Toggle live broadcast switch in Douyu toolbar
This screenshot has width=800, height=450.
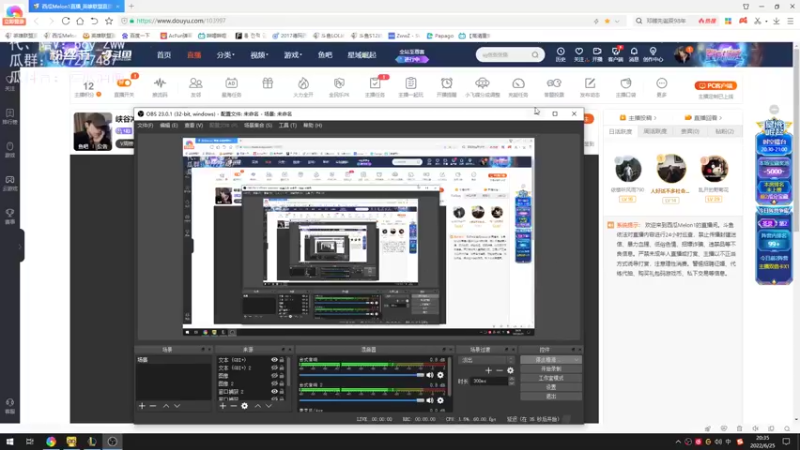[124, 83]
